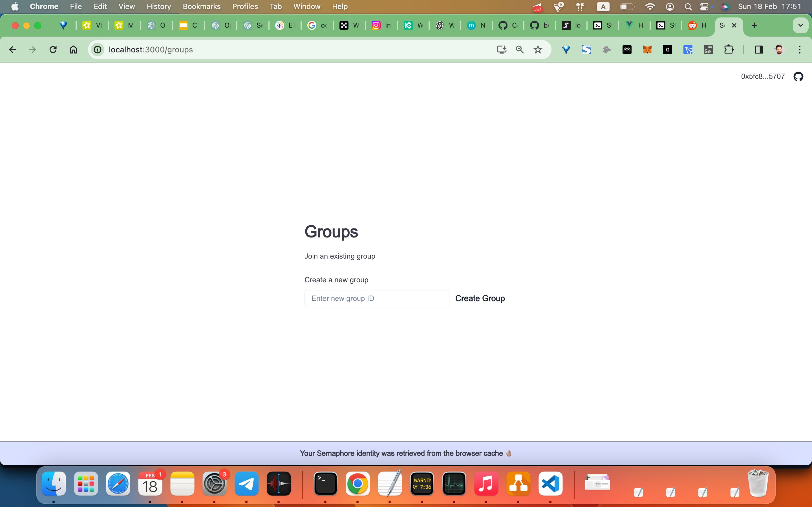Viewport: 812px width, 507px height.
Task: Click the Semaphore shield icon in toolbar
Action: [x=566, y=50]
